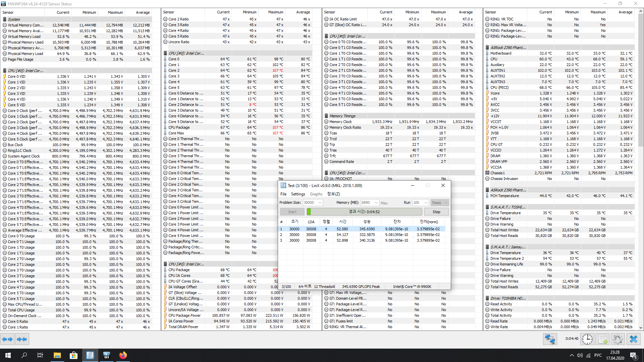Click the collapse panels inward arrows icon
This screenshot has height=362, width=644.
click(x=22, y=339)
